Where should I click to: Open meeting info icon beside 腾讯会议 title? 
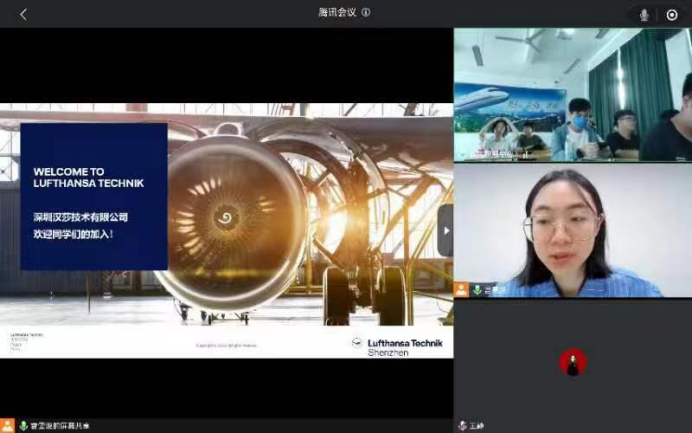point(366,12)
